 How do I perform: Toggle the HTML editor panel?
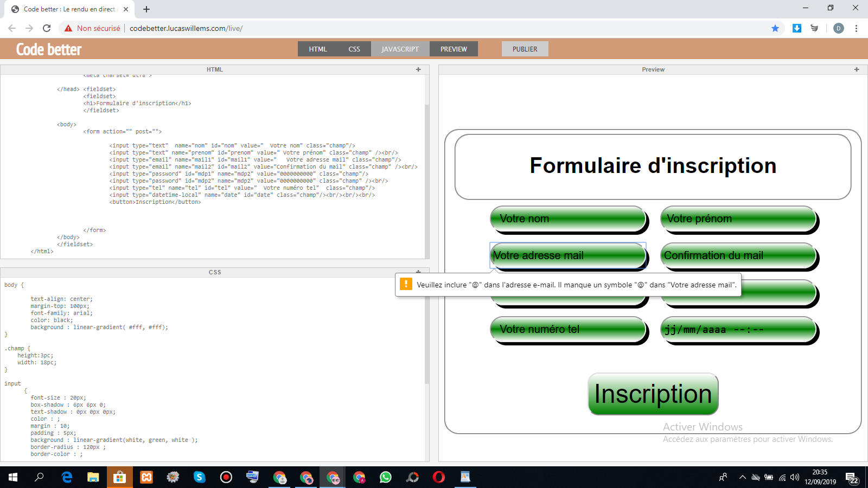point(318,49)
